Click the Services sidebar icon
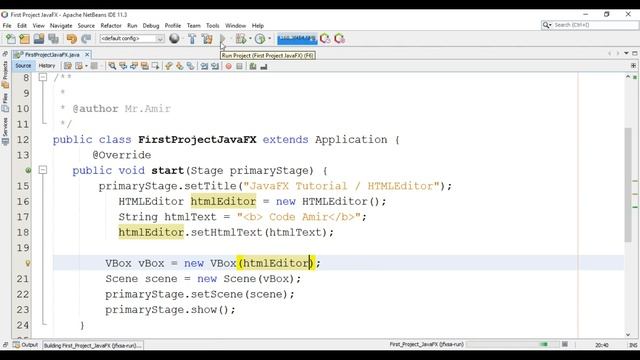The image size is (640, 360). click(x=5, y=131)
